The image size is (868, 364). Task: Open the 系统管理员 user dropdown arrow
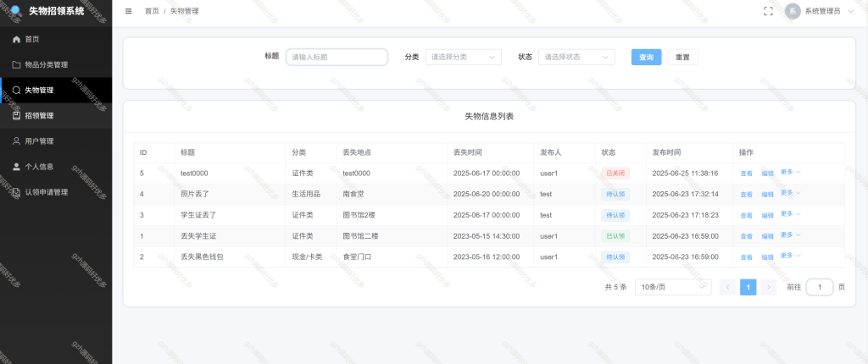click(851, 11)
